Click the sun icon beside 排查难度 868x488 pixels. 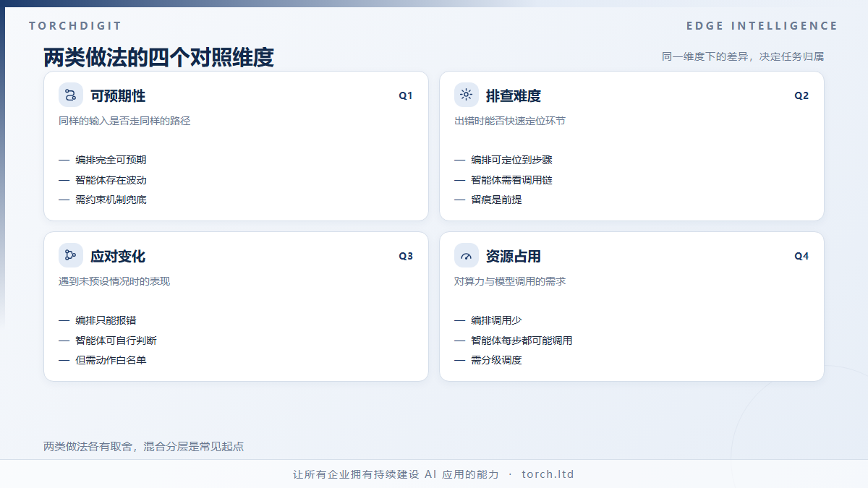click(x=467, y=95)
